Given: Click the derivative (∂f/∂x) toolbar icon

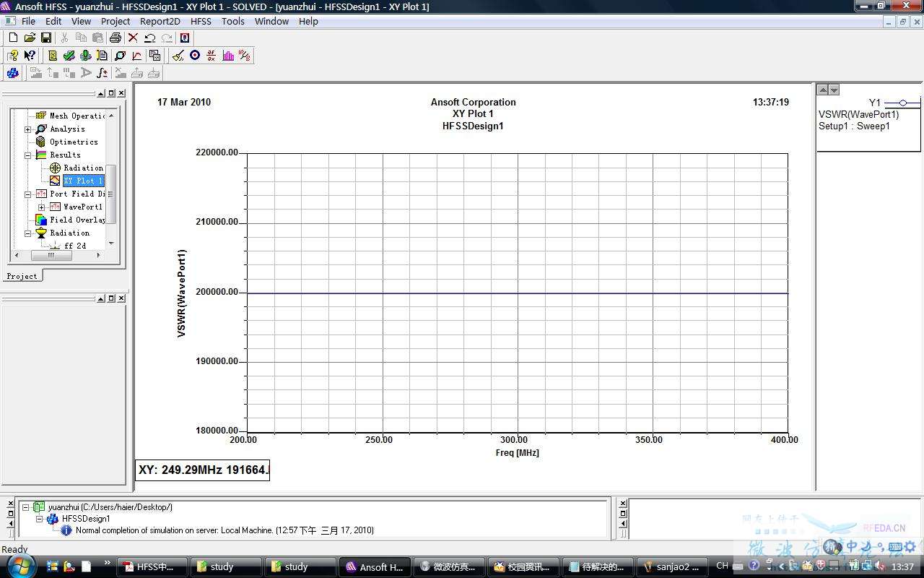Looking at the screenshot, I should pyautogui.click(x=212, y=56).
